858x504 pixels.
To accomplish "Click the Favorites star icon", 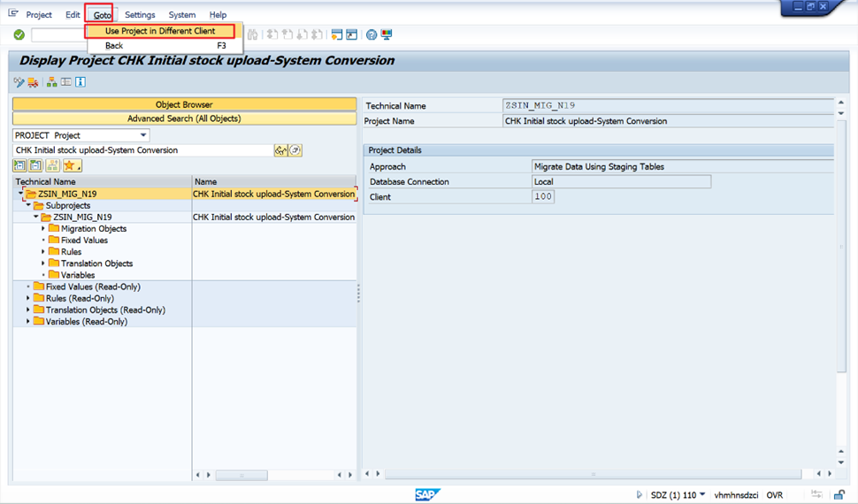I will click(71, 165).
